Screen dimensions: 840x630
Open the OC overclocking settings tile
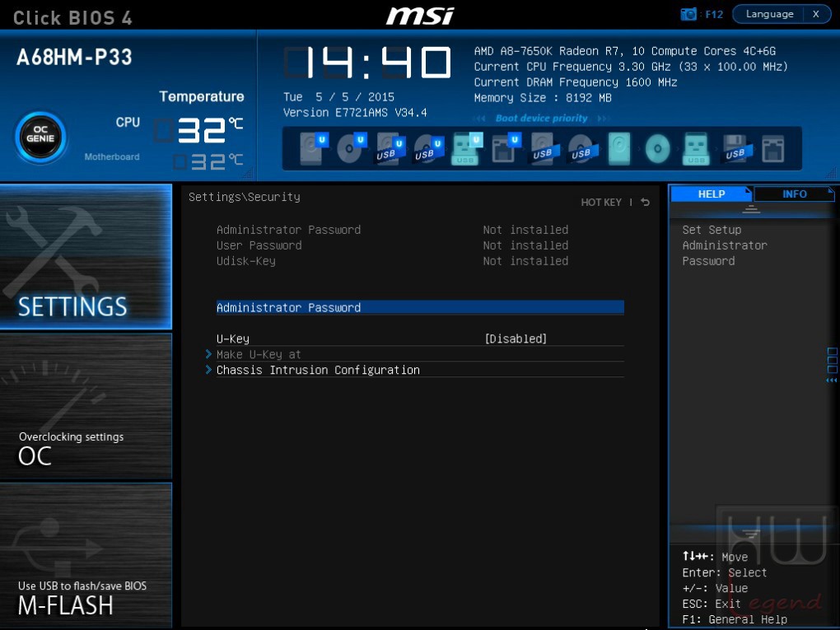(86, 406)
